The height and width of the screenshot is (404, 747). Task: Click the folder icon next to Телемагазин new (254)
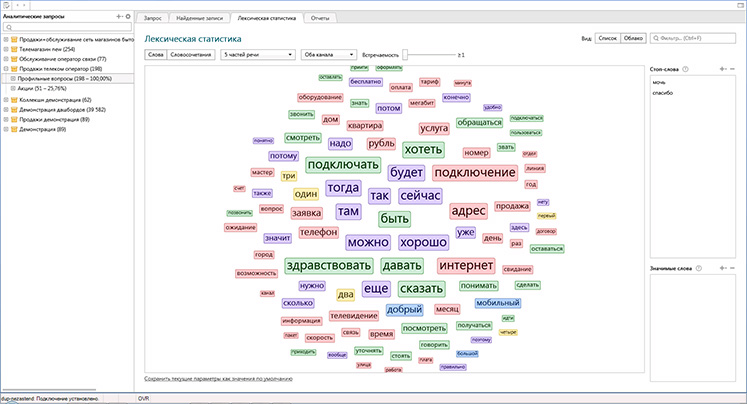[x=14, y=50]
